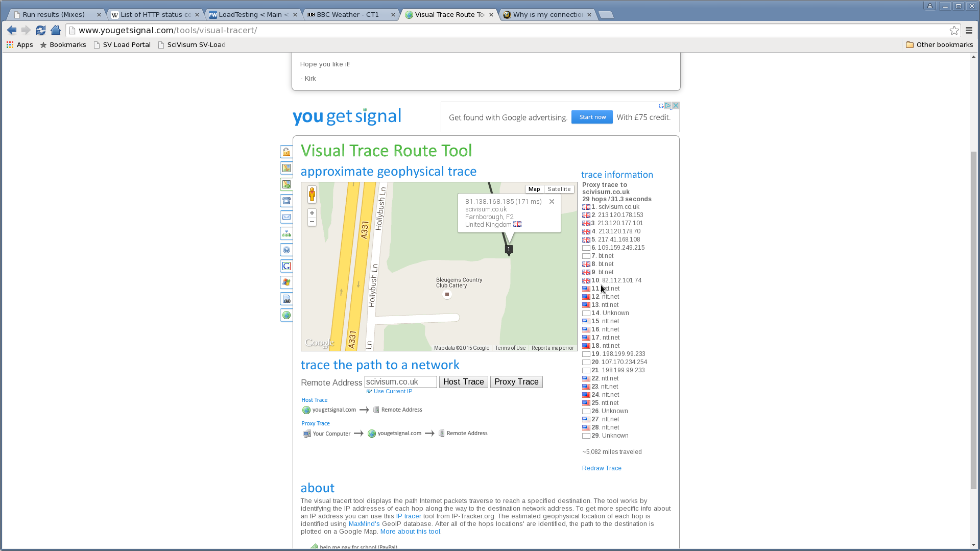This screenshot has width=980, height=551.
Task: Click the Host Trace button
Action: (x=463, y=382)
